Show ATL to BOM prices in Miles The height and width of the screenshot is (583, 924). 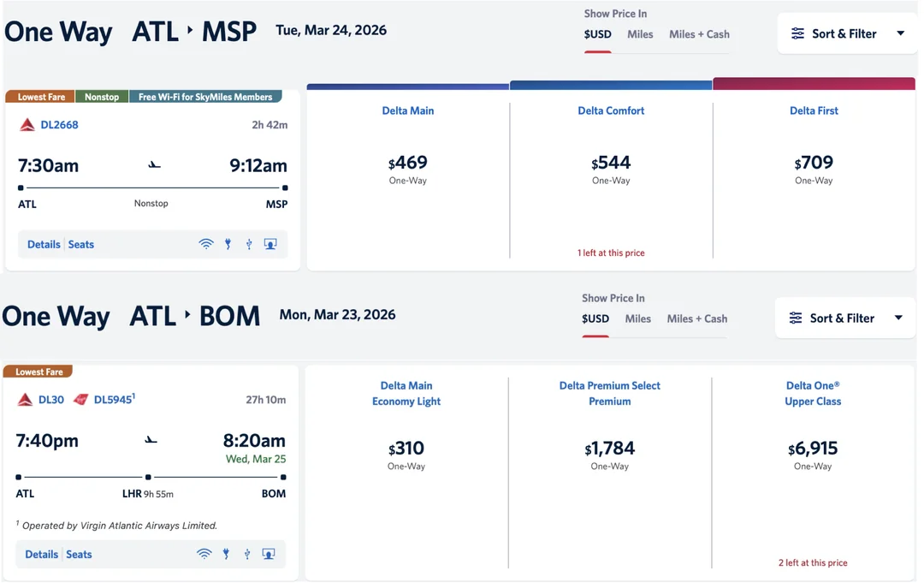(637, 318)
